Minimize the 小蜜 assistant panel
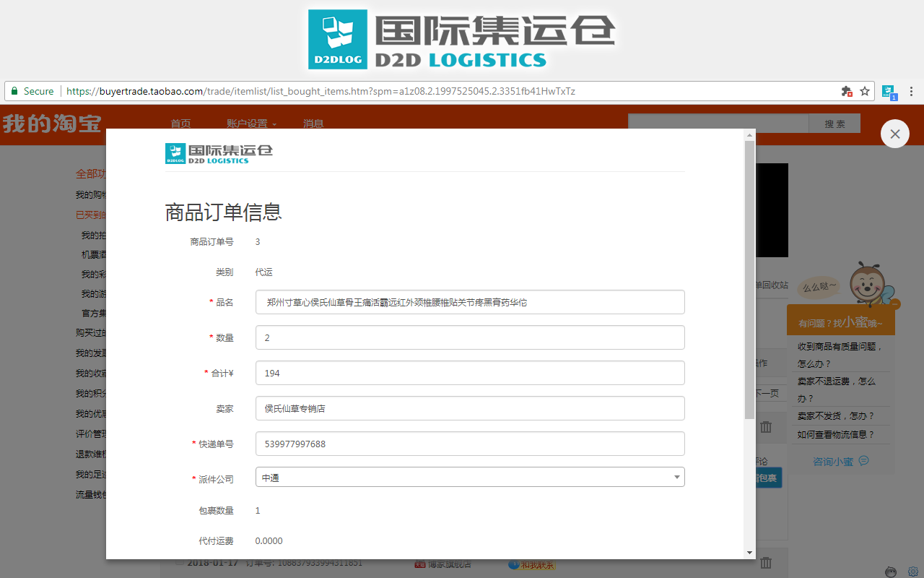924x578 pixels. click(895, 304)
